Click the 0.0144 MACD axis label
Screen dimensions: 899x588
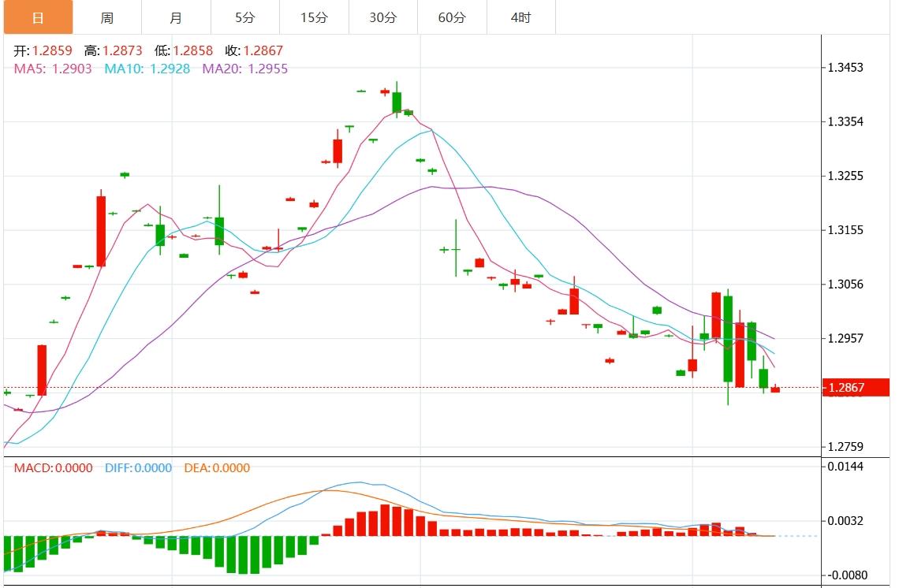point(845,467)
